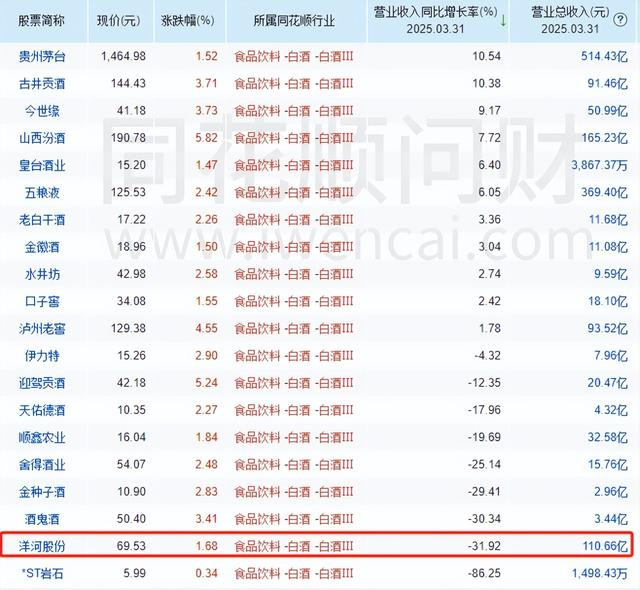Open 舍得酒业 stock link
640x590 pixels.
coord(42,465)
